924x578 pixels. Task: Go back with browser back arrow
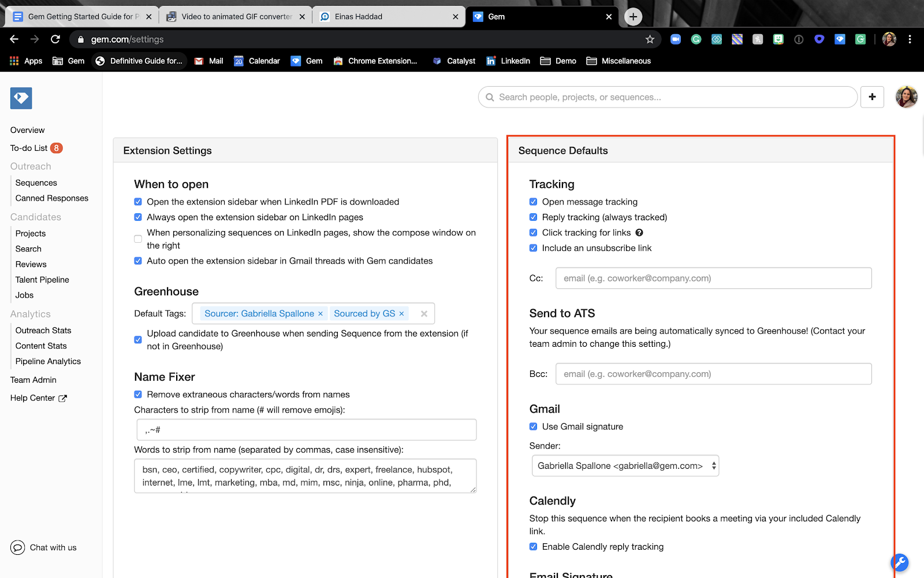click(14, 39)
